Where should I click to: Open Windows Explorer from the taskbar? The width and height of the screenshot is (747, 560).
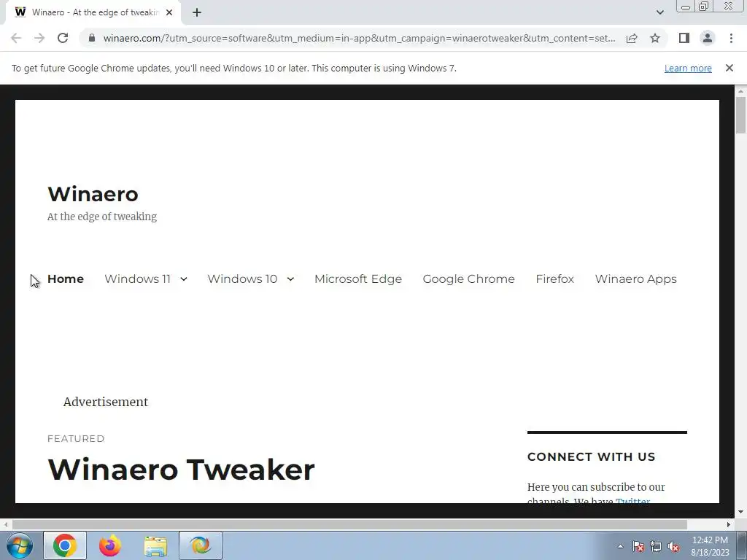coord(155,547)
